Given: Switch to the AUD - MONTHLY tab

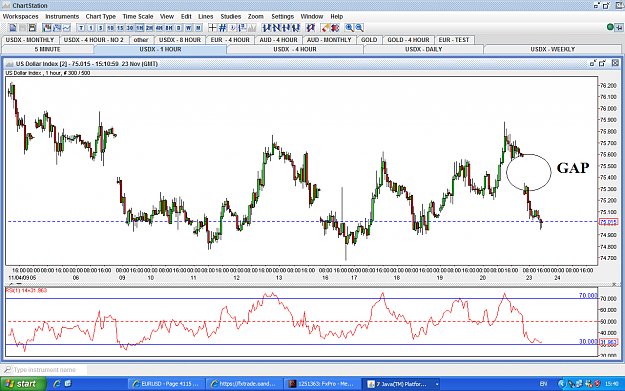Looking at the screenshot, I should 329,40.
